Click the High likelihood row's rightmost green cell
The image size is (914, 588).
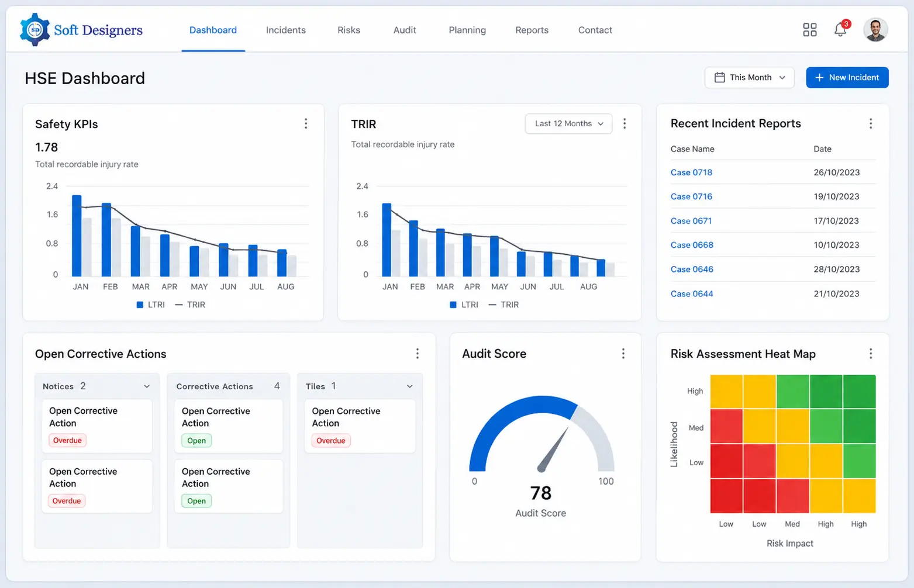pos(859,392)
